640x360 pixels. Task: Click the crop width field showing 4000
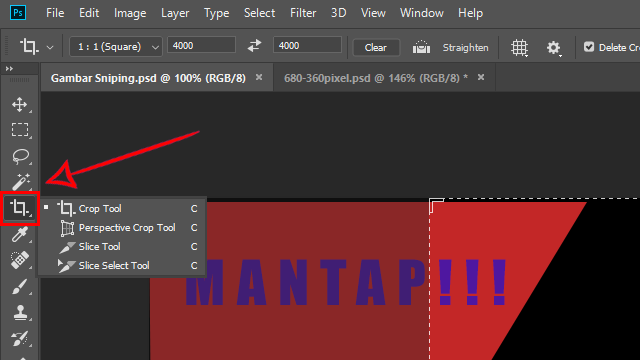click(x=202, y=45)
